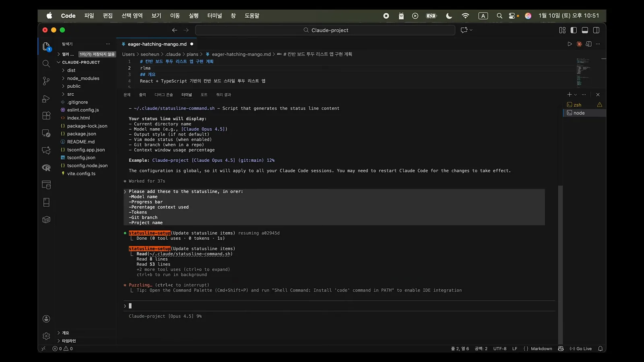Click the Copilot status icon in status bar
644x362 pixels.
561,349
